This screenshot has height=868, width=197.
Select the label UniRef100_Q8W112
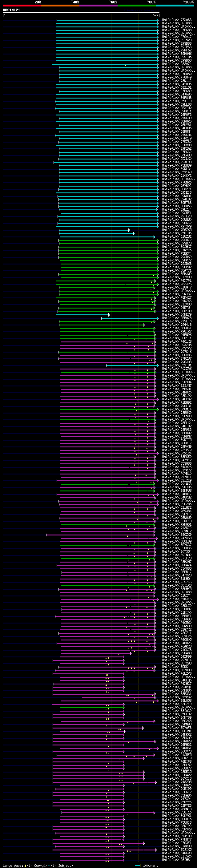[x=177, y=81]
